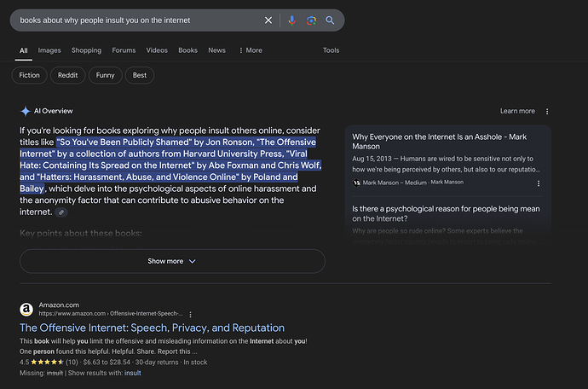Open The Offensive Internet Amazon result
588x389 pixels.
click(x=152, y=328)
